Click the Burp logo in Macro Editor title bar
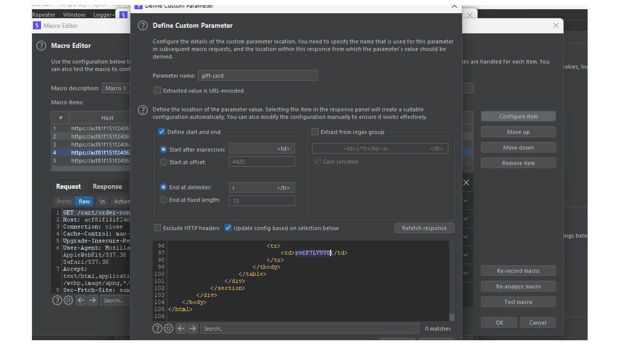The image size is (644, 344). pyautogui.click(x=37, y=26)
